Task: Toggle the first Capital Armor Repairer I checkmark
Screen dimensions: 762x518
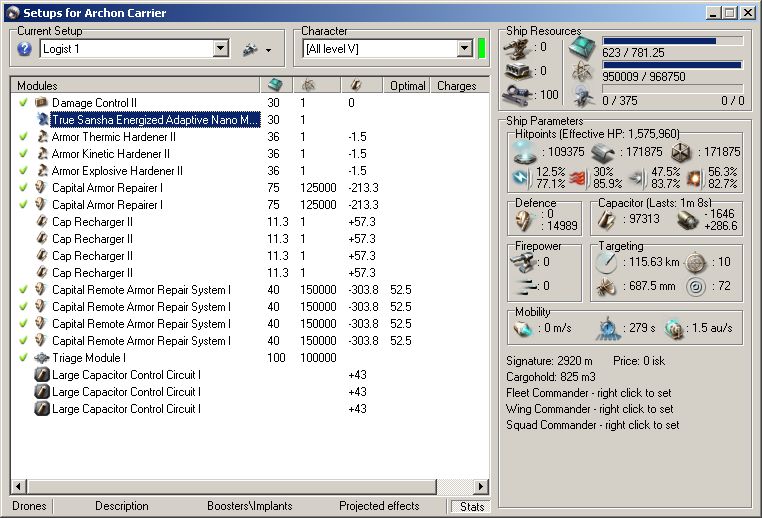Action: coord(23,188)
